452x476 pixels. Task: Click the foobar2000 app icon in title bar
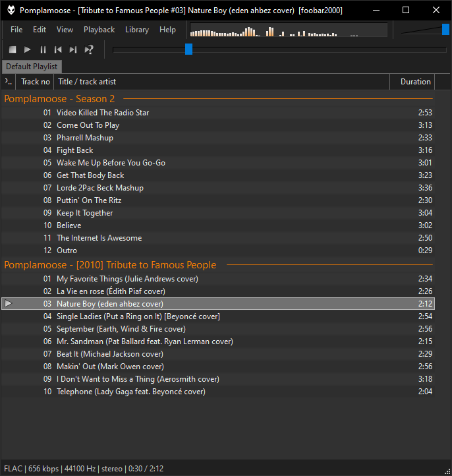(x=11, y=11)
